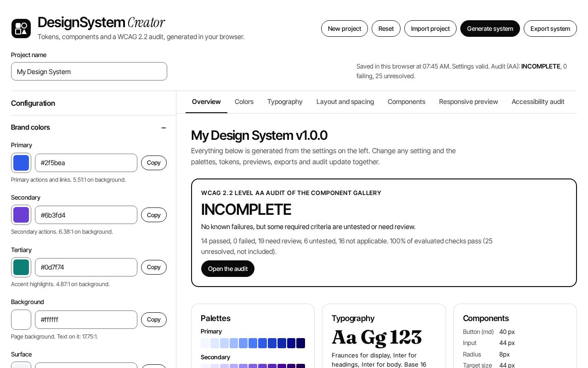Switch to the Colors tab

click(244, 102)
